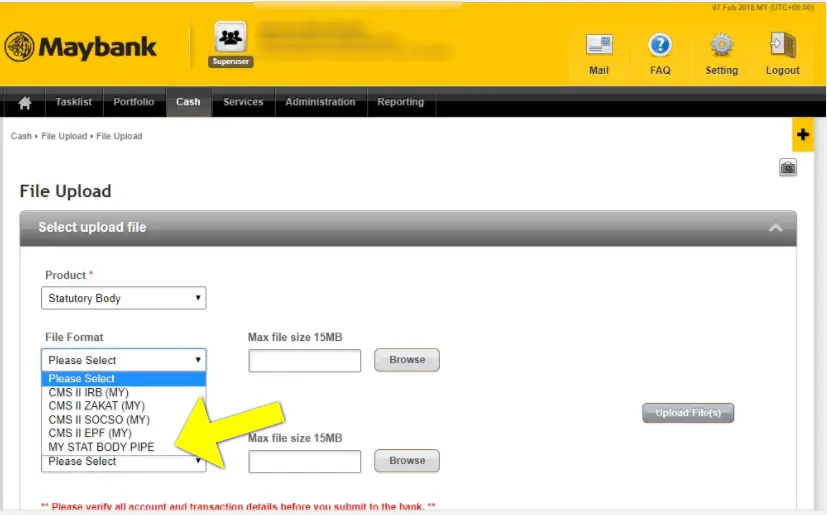
Task: Click the File Upload breadcrumb link
Action: pyautogui.click(x=64, y=136)
